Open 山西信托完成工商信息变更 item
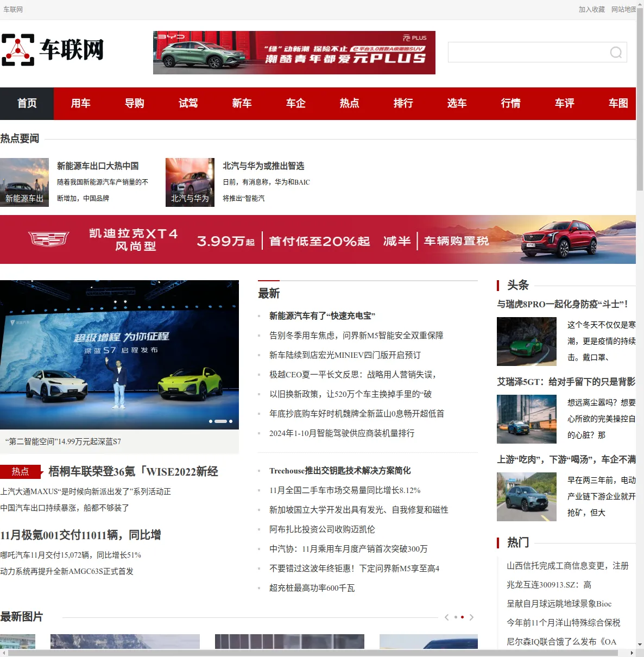The width and height of the screenshot is (644, 657). (x=567, y=566)
